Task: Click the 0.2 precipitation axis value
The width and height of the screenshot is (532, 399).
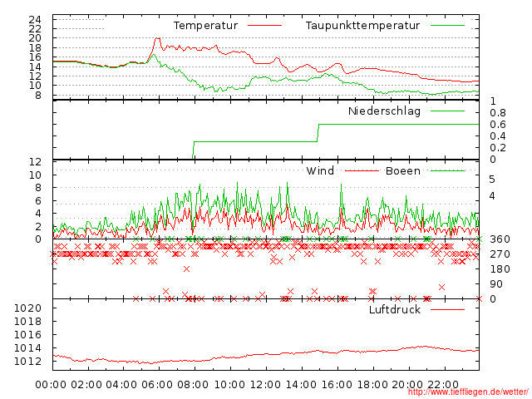Action: click(498, 148)
